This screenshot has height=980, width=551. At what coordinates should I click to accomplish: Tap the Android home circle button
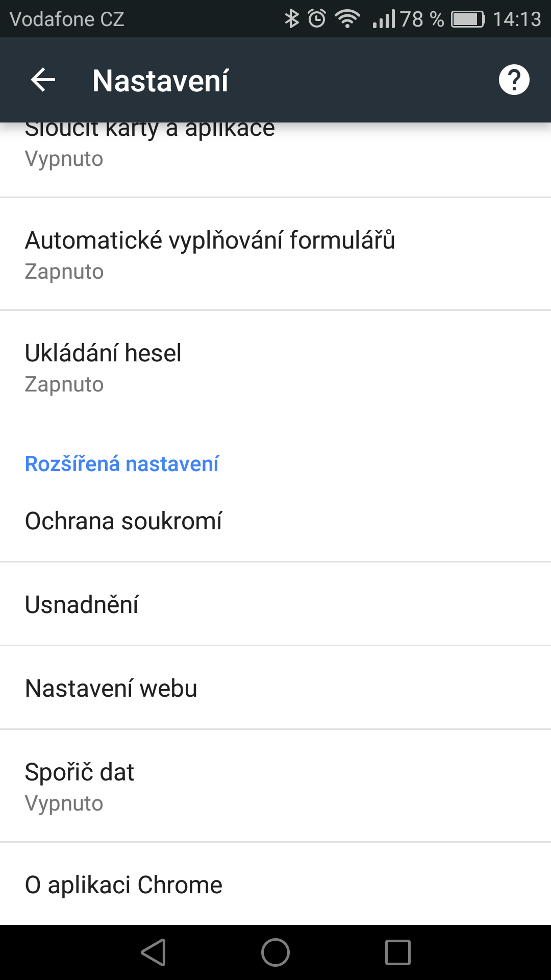(275, 952)
